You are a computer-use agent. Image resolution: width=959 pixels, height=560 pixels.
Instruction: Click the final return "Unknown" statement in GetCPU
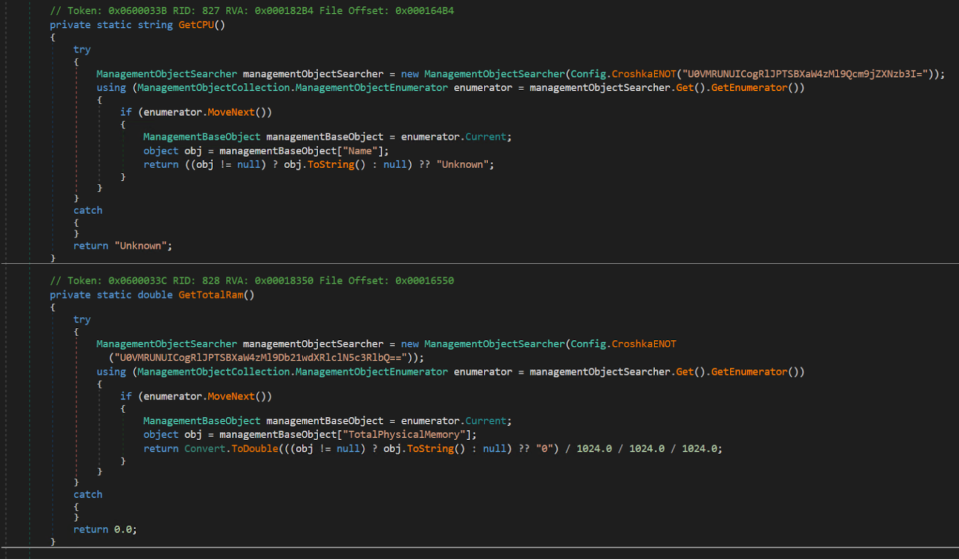click(122, 246)
